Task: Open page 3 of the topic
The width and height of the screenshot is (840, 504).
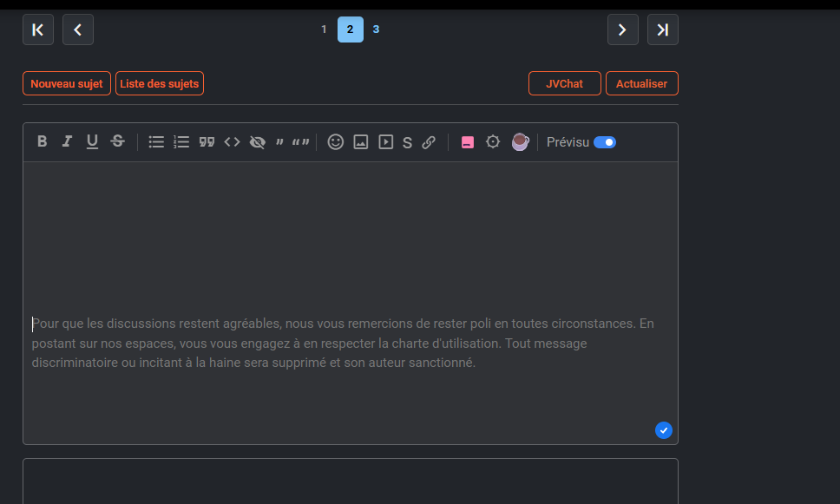Action: 376,29
